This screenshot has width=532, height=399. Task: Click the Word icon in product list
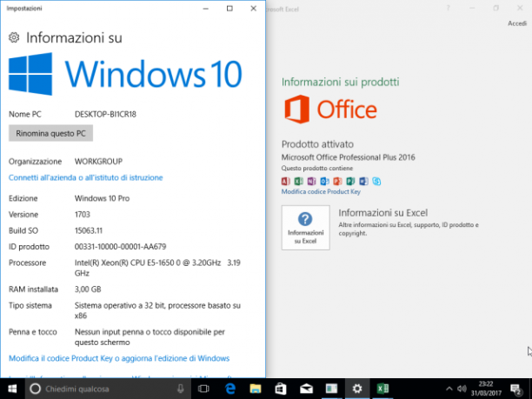[x=363, y=181]
